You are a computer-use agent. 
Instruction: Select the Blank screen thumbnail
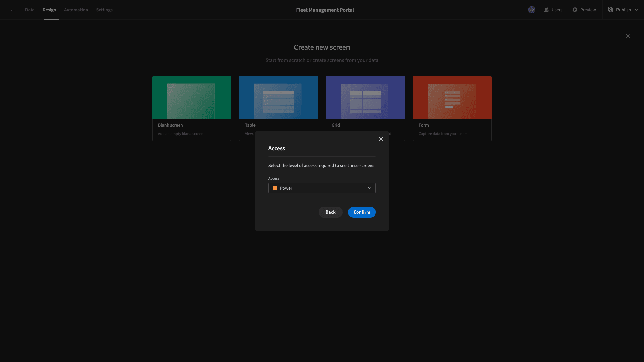coord(192,98)
